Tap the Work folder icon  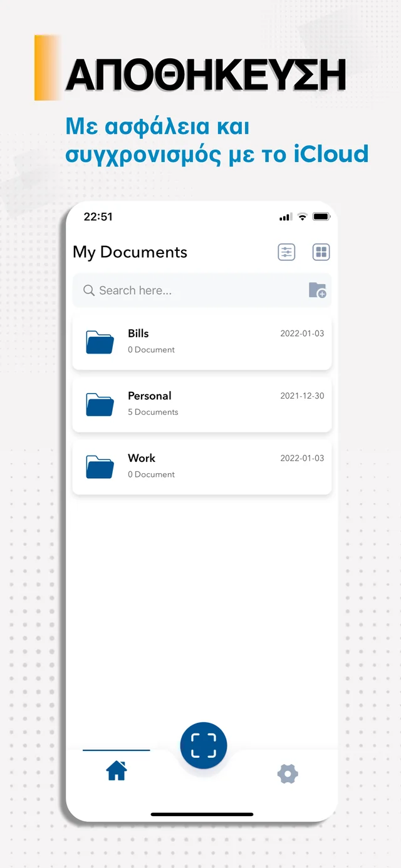point(100,467)
